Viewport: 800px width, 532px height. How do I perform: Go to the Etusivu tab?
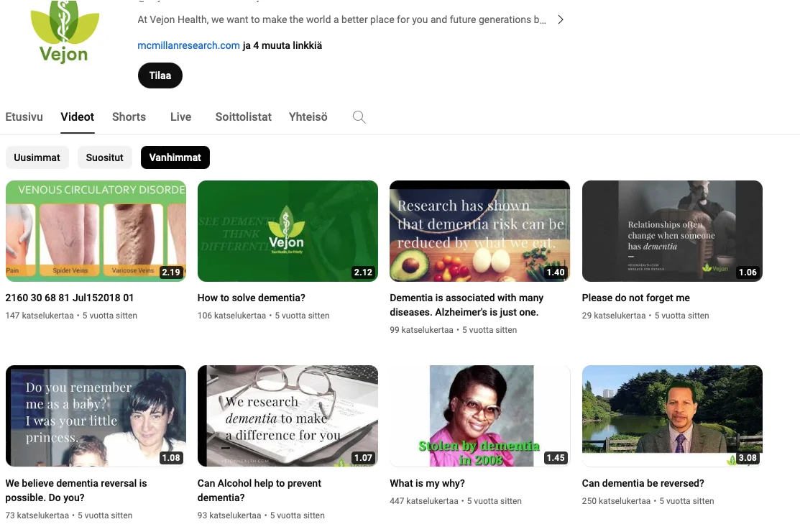[24, 116]
